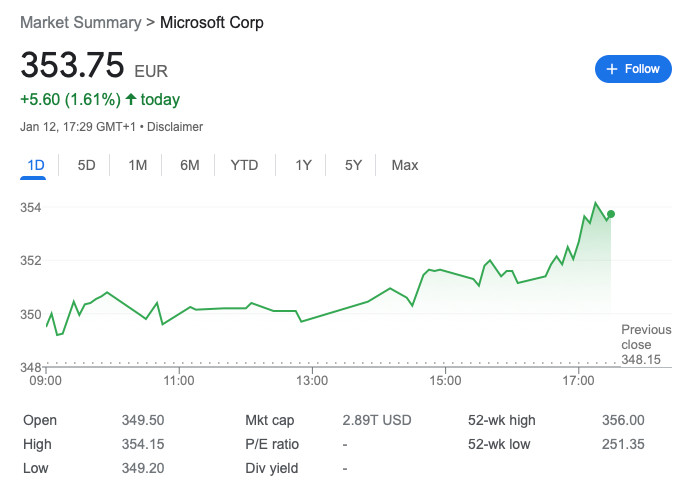The width and height of the screenshot is (694, 486).
Task: Click the green current-price dot on chart
Action: pyautogui.click(x=611, y=214)
